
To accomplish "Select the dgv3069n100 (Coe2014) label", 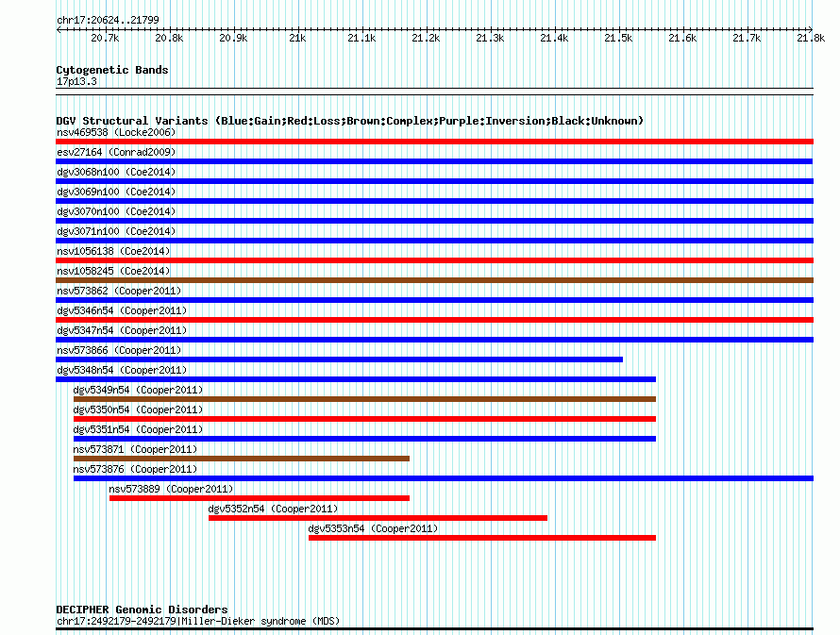I will (x=116, y=192).
